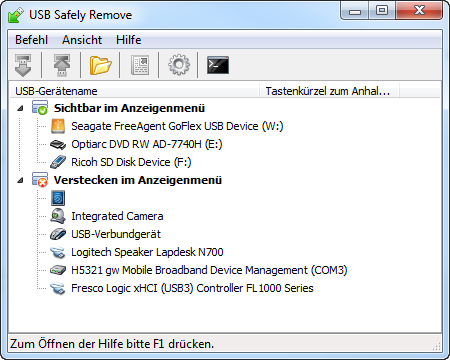450x360 pixels.
Task: Open settings via the gear icon
Action: pos(179,65)
